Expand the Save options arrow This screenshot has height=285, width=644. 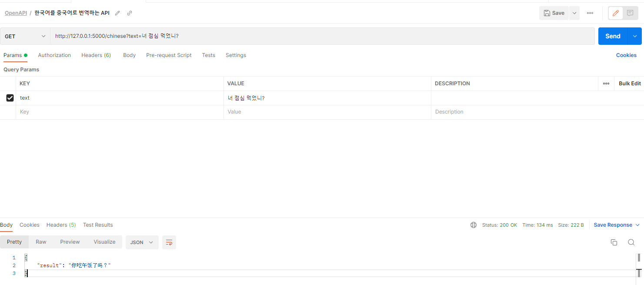click(574, 13)
